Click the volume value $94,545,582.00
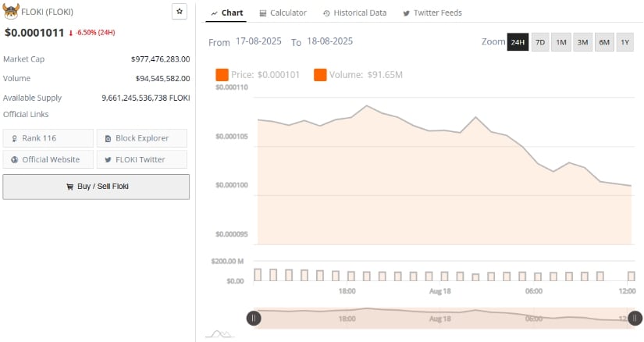Viewport: 644px width, 342px height. (x=162, y=79)
